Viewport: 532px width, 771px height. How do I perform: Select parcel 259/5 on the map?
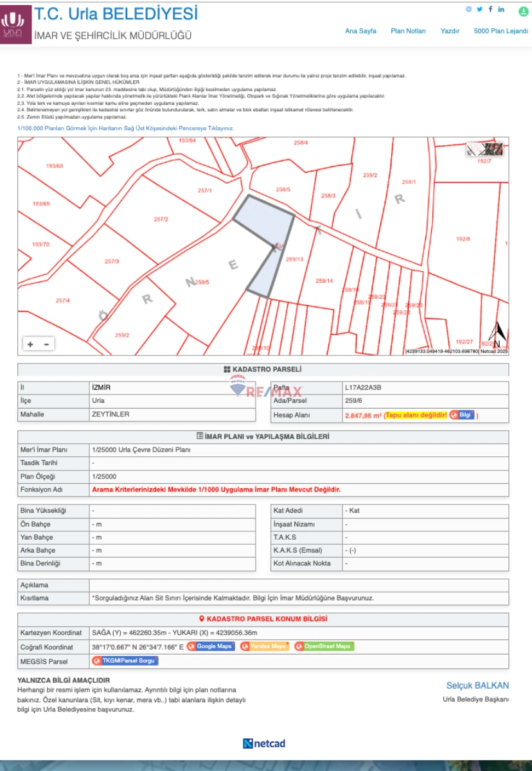pyautogui.click(x=202, y=282)
